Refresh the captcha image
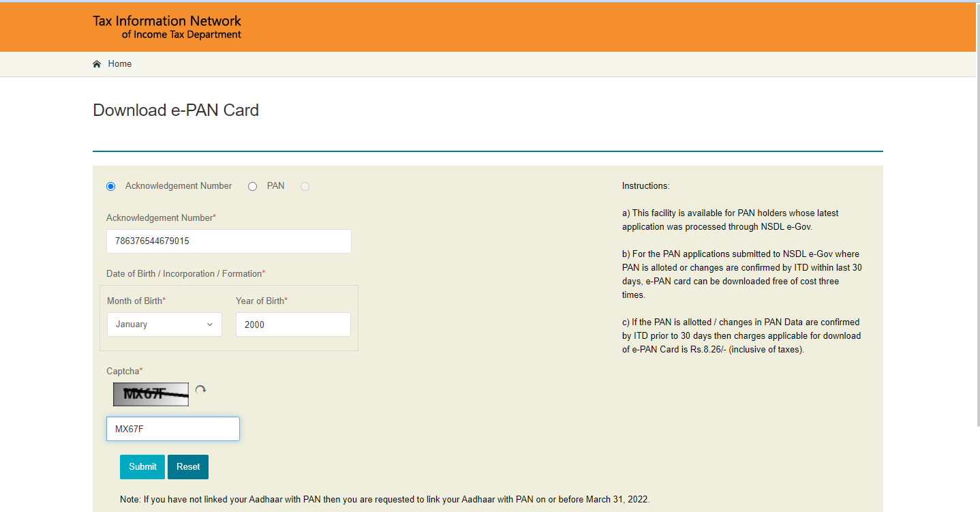 (x=200, y=390)
